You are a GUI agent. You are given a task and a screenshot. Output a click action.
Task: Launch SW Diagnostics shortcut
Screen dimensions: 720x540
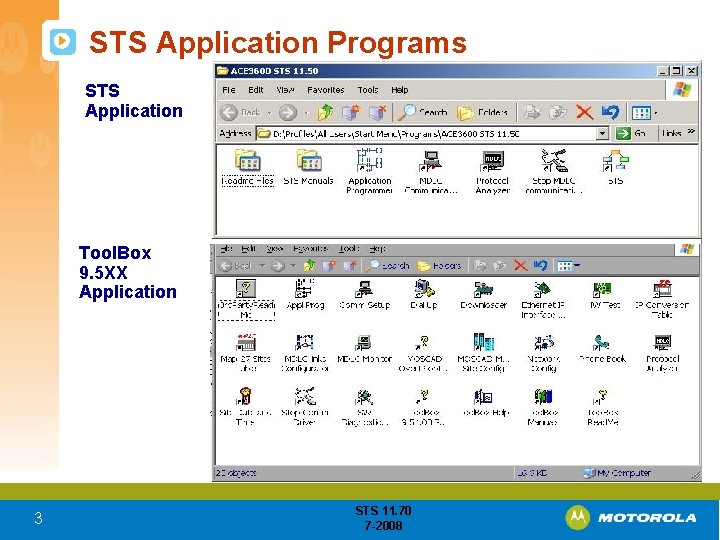pos(365,407)
